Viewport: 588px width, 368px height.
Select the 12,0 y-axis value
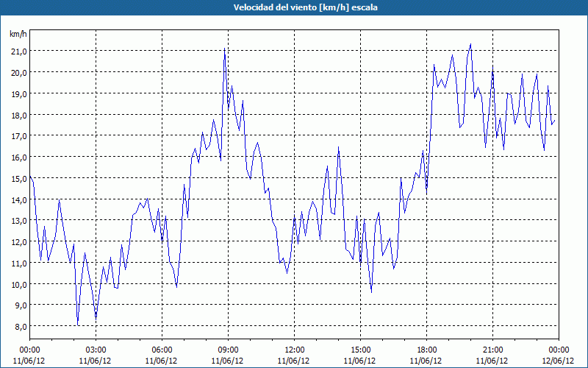pos(19,242)
